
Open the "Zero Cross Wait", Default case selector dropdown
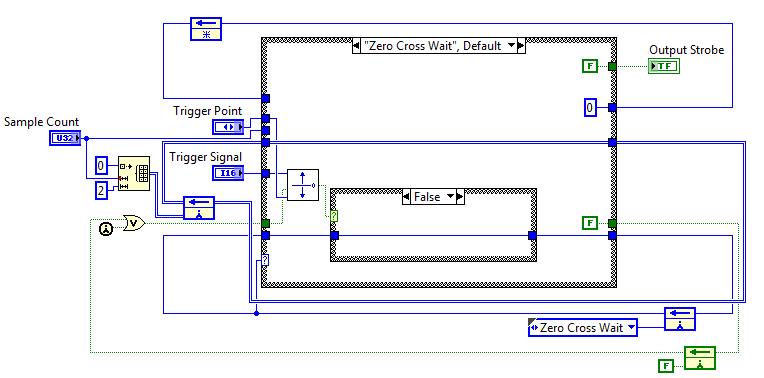[x=511, y=46]
